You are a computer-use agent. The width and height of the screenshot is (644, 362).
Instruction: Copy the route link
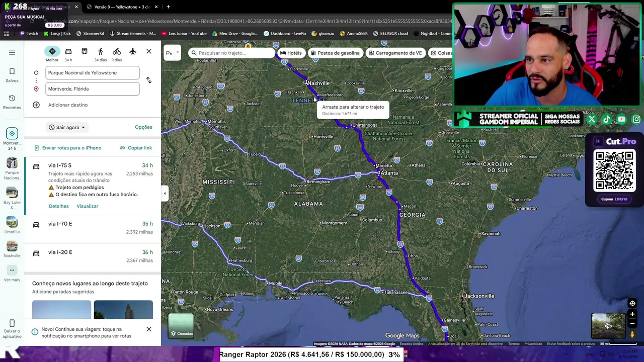click(136, 148)
